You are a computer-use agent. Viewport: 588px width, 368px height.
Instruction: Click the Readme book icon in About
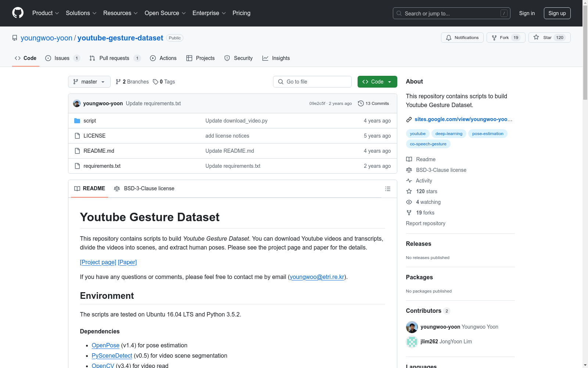pyautogui.click(x=409, y=159)
